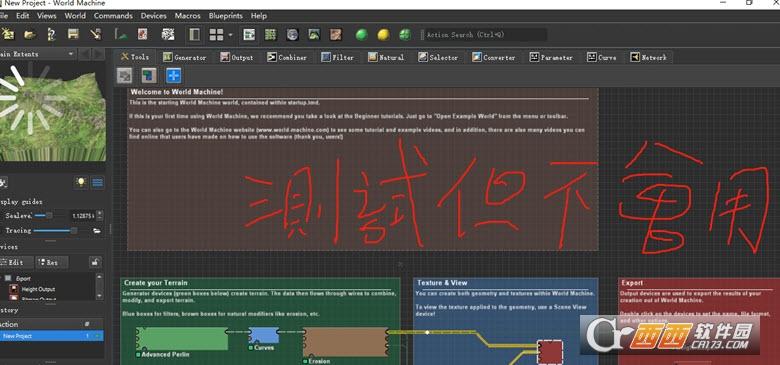Open Device View with the green workflow icon
Image resolution: width=780 pixels, height=365 pixels.
pos(249,34)
